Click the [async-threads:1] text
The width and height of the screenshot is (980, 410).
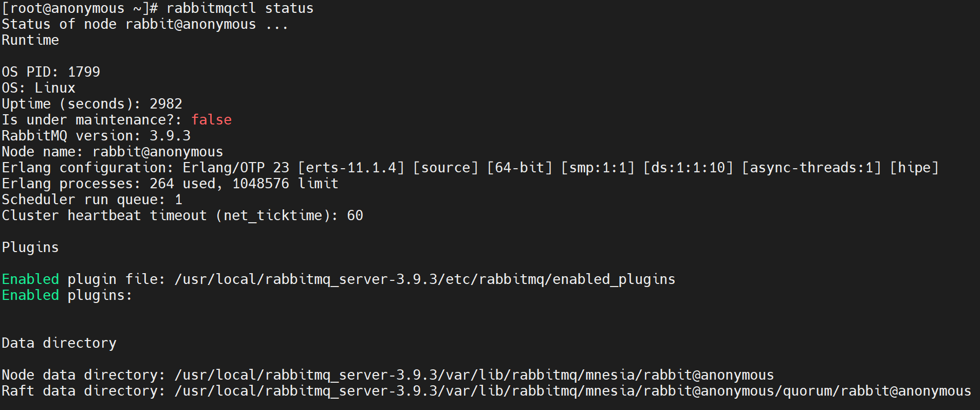click(811, 168)
